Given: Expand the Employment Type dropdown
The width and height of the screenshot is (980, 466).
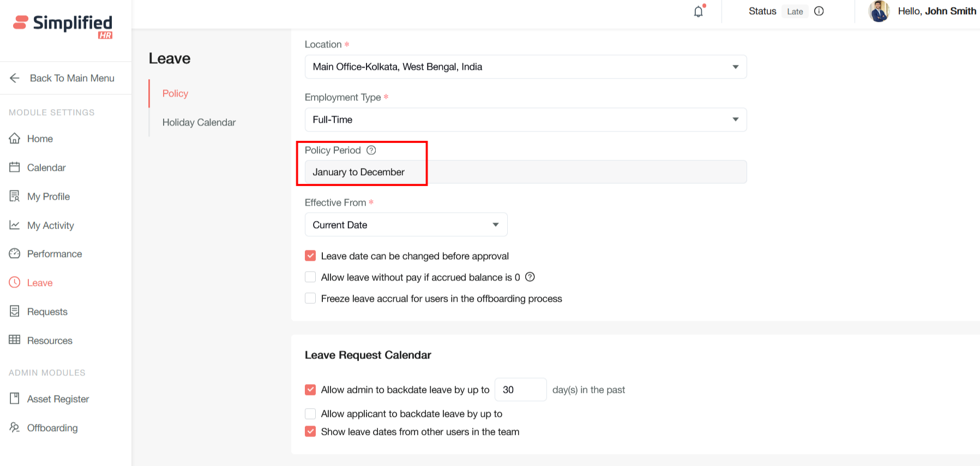Looking at the screenshot, I should [525, 120].
